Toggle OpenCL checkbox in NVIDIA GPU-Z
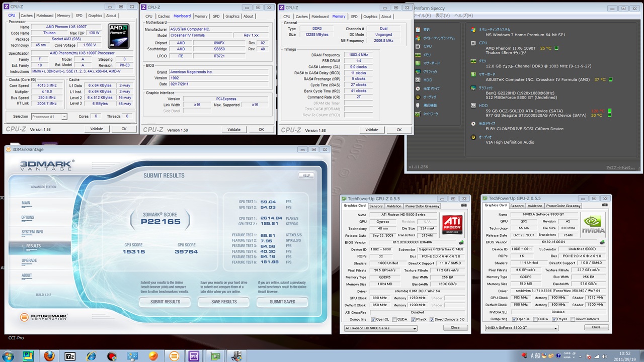The image size is (644, 362). 514,319
